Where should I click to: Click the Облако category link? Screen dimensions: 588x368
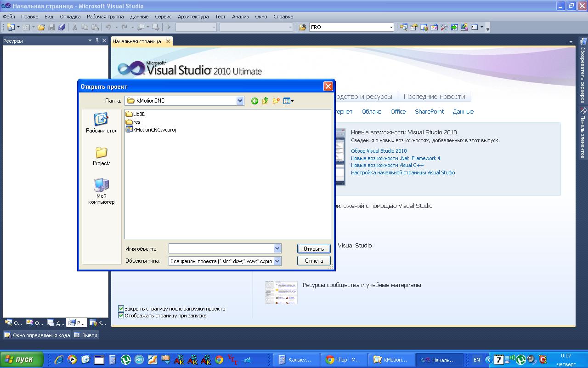(x=372, y=111)
